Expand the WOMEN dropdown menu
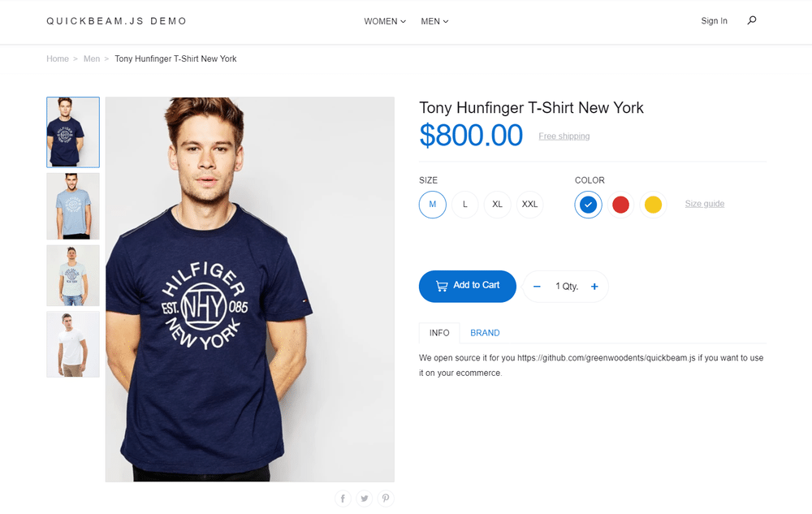812x514 pixels. (385, 21)
